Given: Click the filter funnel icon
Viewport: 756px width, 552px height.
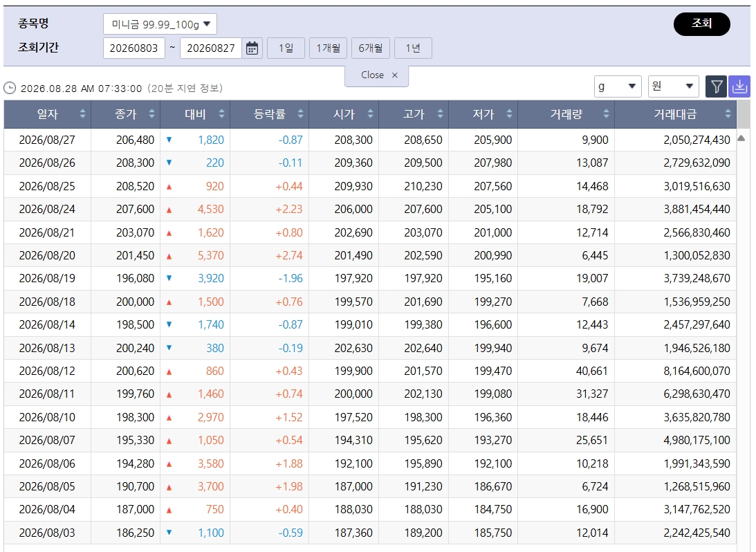Looking at the screenshot, I should click(x=717, y=86).
